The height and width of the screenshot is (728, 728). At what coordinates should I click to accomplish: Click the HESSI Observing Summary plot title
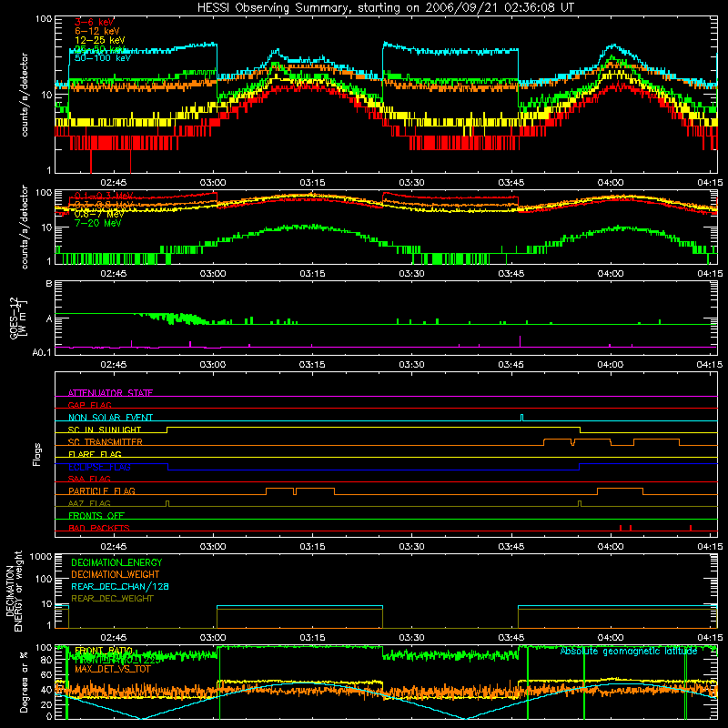tap(386, 8)
